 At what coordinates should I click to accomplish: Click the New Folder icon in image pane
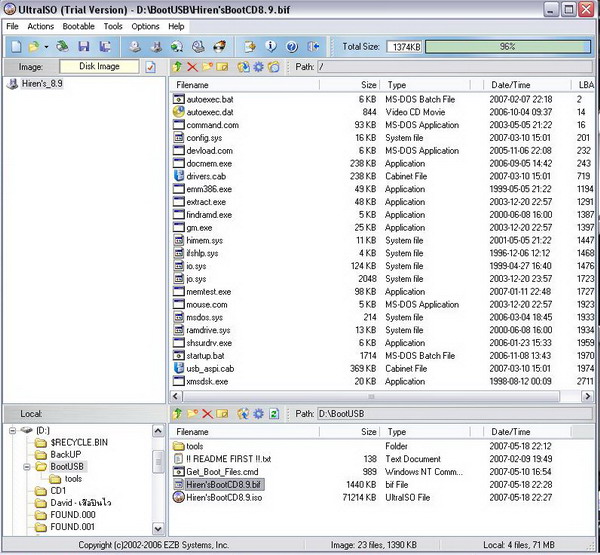click(x=207, y=67)
